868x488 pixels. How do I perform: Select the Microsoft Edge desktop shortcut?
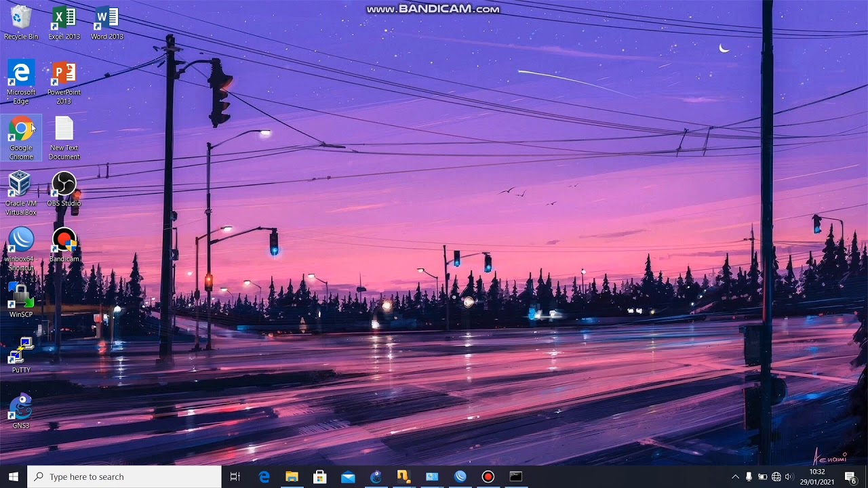click(21, 83)
